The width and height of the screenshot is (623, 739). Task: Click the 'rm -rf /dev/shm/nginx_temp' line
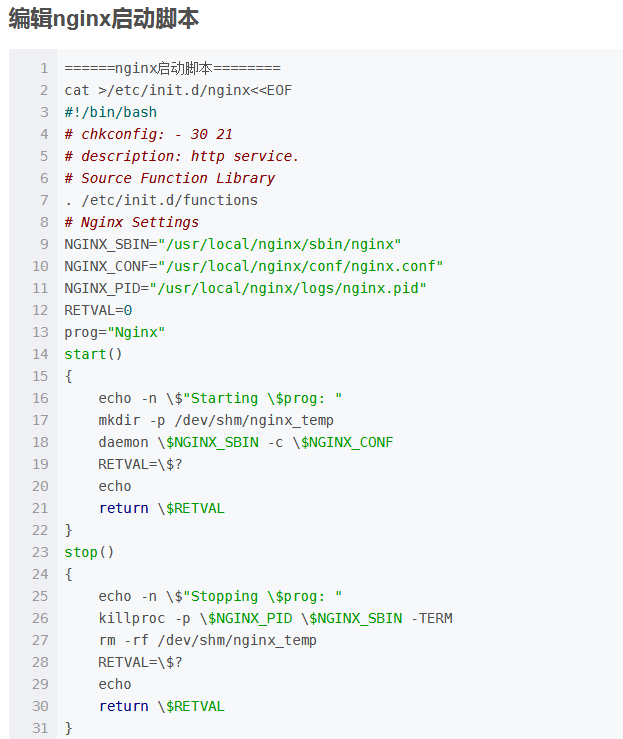point(207,640)
